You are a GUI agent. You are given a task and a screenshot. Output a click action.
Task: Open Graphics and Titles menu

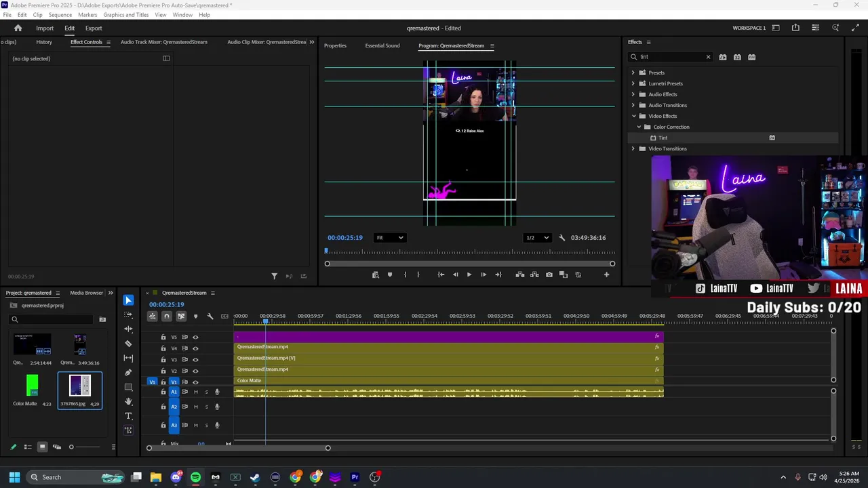pyautogui.click(x=126, y=15)
